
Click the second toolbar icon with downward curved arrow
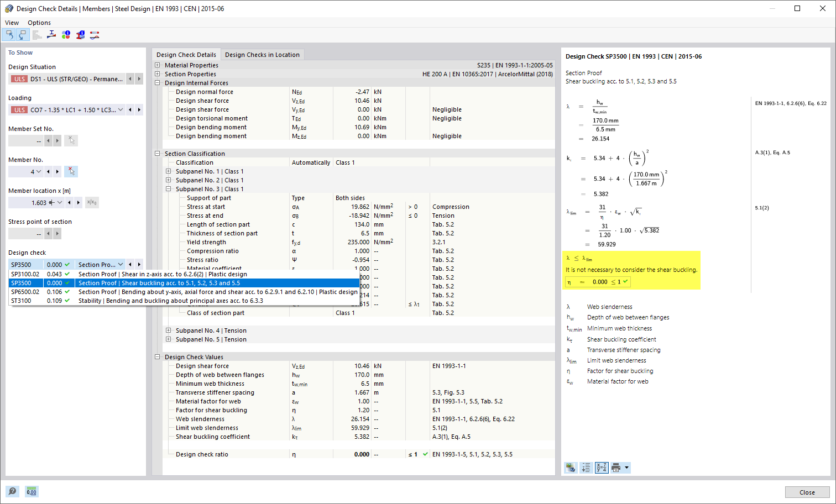click(x=23, y=35)
